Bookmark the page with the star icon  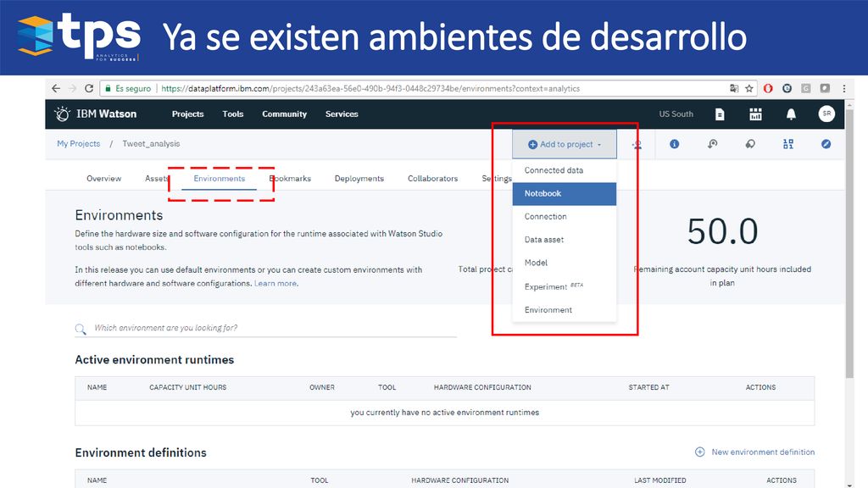pyautogui.click(x=749, y=88)
